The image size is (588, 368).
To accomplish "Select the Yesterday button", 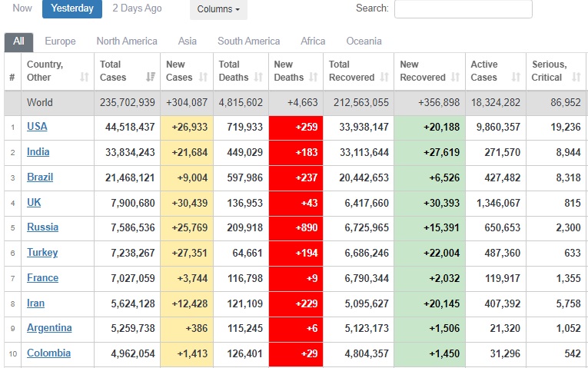I will 72,8.
